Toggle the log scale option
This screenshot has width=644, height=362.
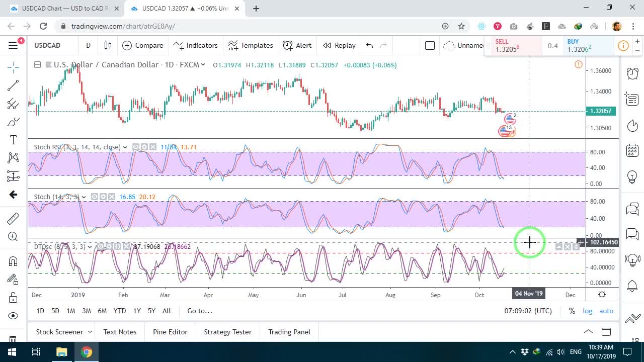tap(588, 311)
